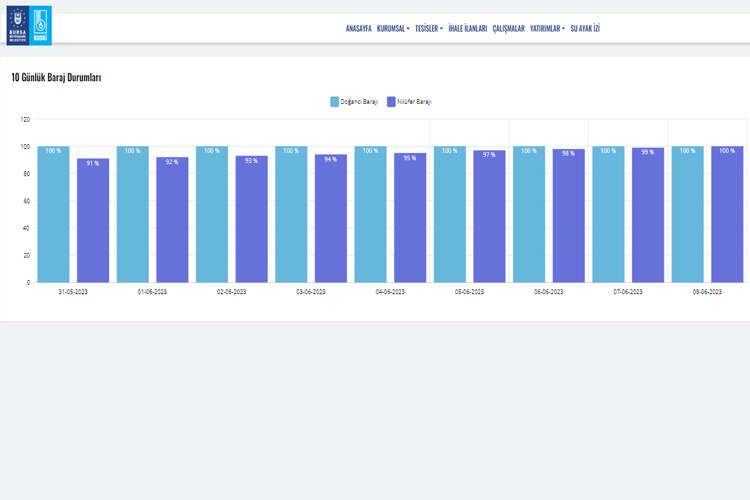The width and height of the screenshot is (750, 500).
Task: Click the Nilüfer Barajı purple legend swatch
Action: (391, 101)
